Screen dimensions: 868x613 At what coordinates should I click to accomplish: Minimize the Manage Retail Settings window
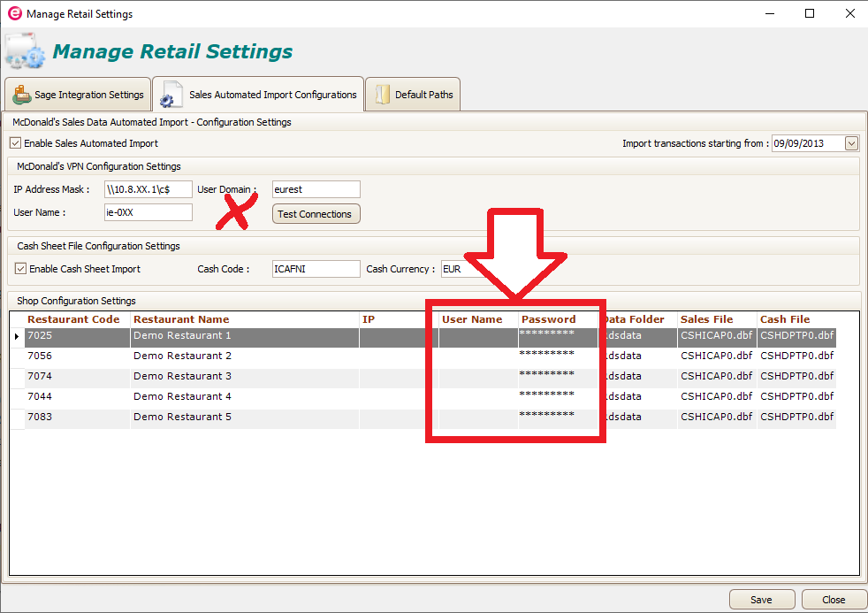[x=770, y=13]
